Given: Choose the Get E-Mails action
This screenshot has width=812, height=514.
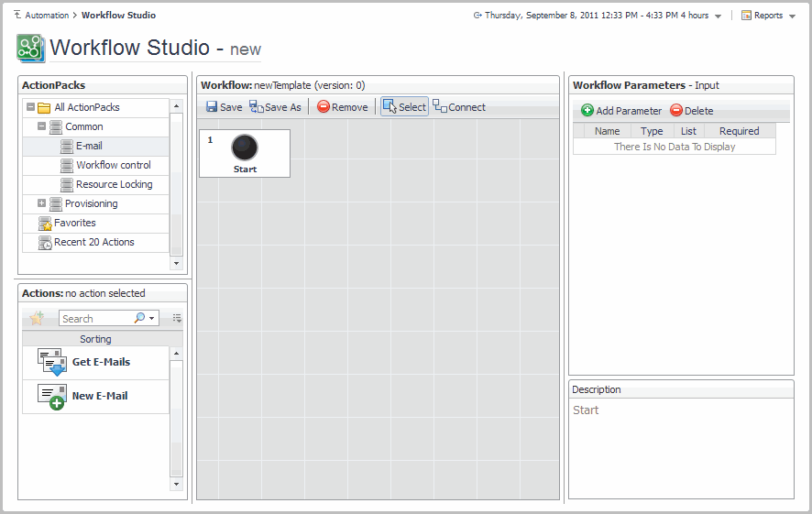Looking at the screenshot, I should (x=101, y=362).
